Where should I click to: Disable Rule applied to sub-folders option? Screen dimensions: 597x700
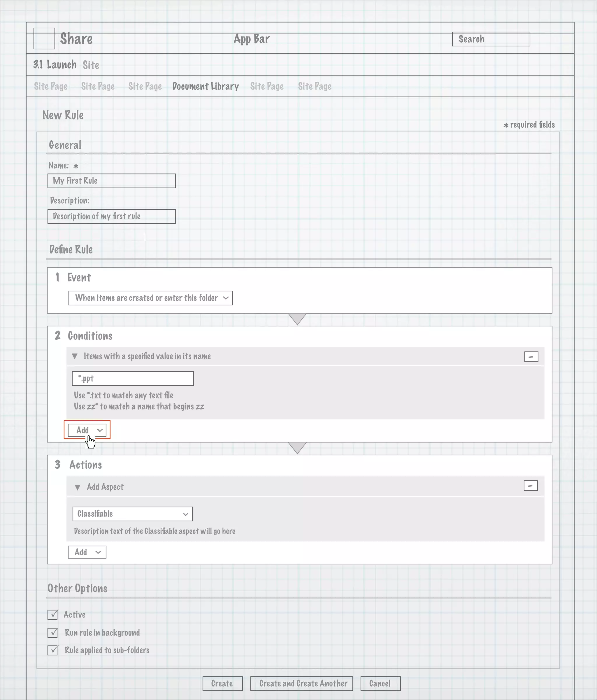pos(53,650)
